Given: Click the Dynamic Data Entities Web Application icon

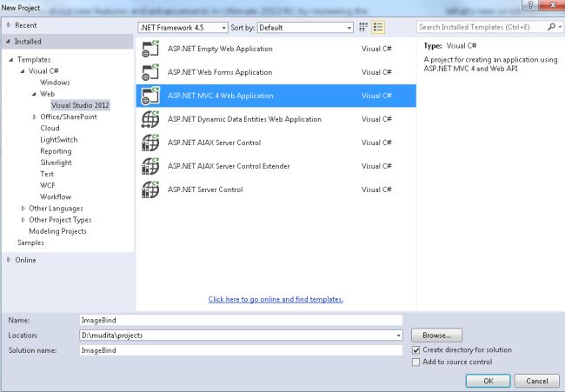Looking at the screenshot, I should (150, 119).
